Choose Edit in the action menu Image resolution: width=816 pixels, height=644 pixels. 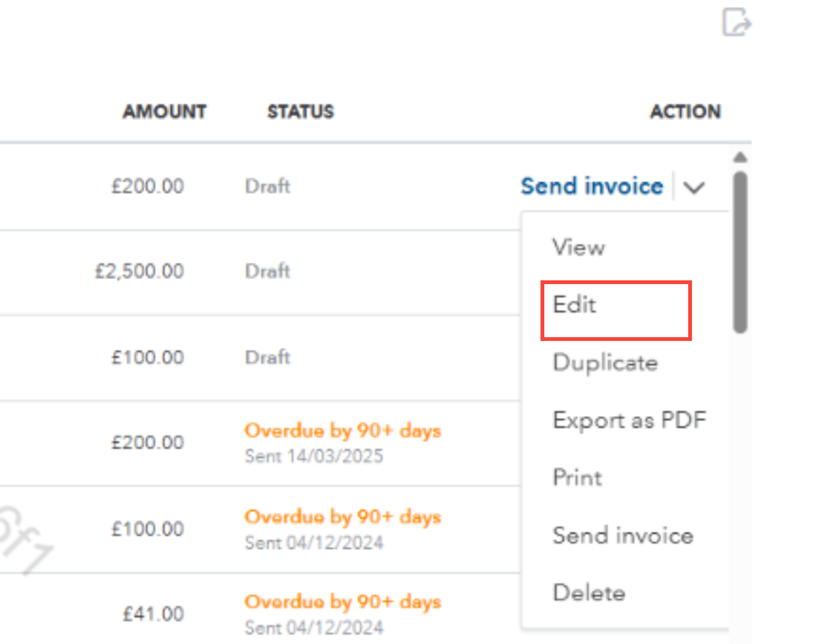pos(574,304)
